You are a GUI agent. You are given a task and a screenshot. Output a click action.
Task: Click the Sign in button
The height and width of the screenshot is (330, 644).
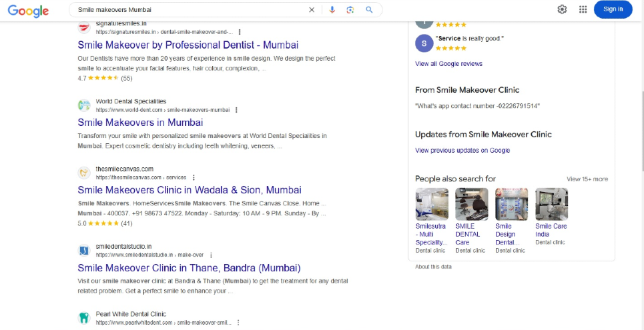coord(613,9)
